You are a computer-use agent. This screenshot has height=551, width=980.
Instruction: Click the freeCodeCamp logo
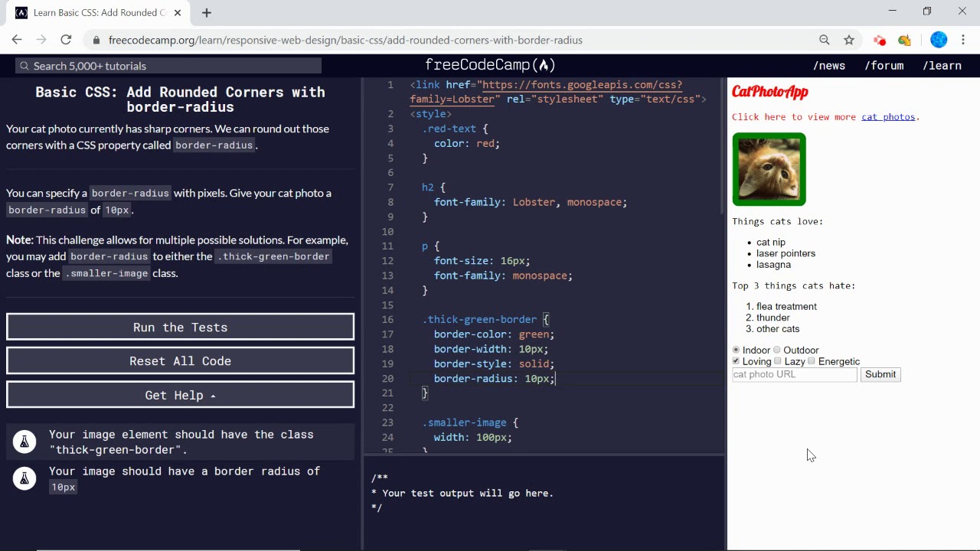490,65
